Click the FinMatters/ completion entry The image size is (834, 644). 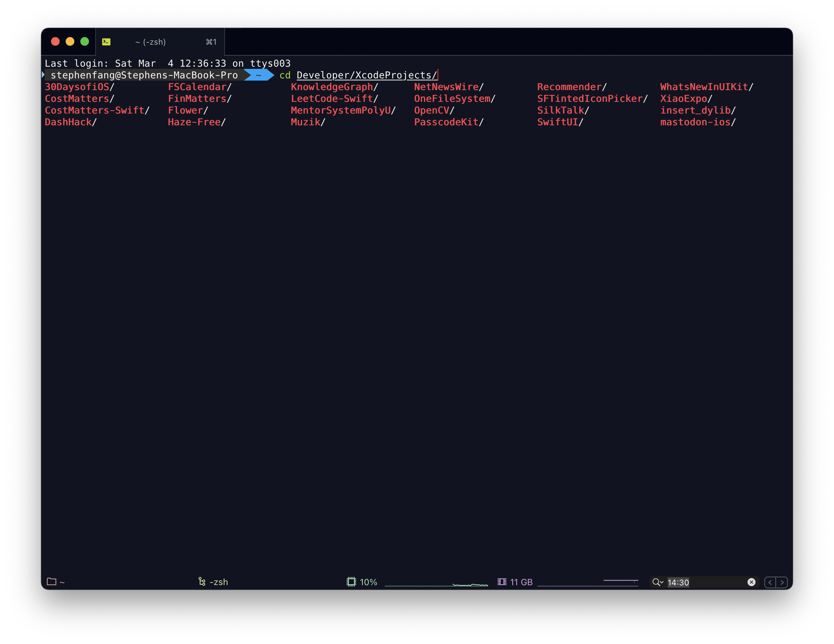point(200,99)
